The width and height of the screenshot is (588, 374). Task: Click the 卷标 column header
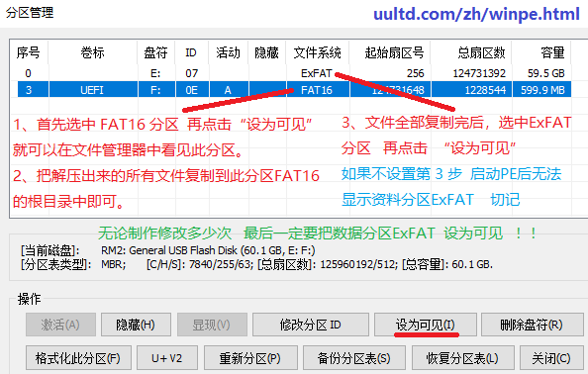[93, 52]
